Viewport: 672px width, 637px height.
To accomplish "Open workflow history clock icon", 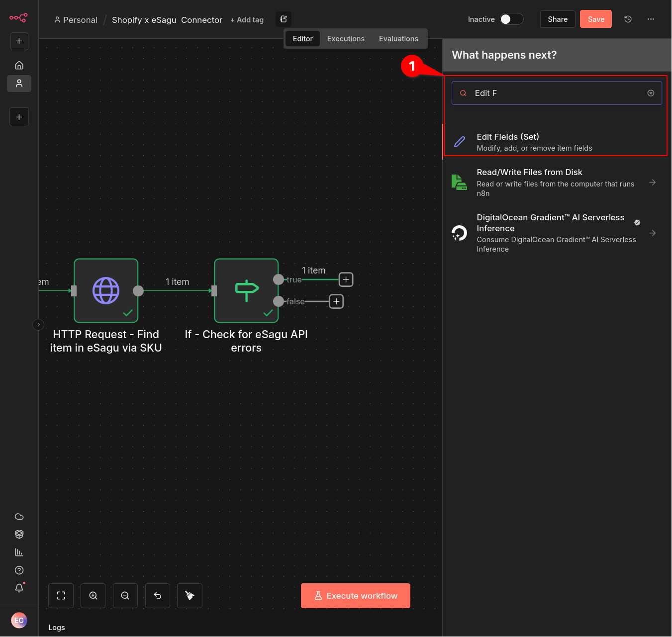I will click(628, 19).
